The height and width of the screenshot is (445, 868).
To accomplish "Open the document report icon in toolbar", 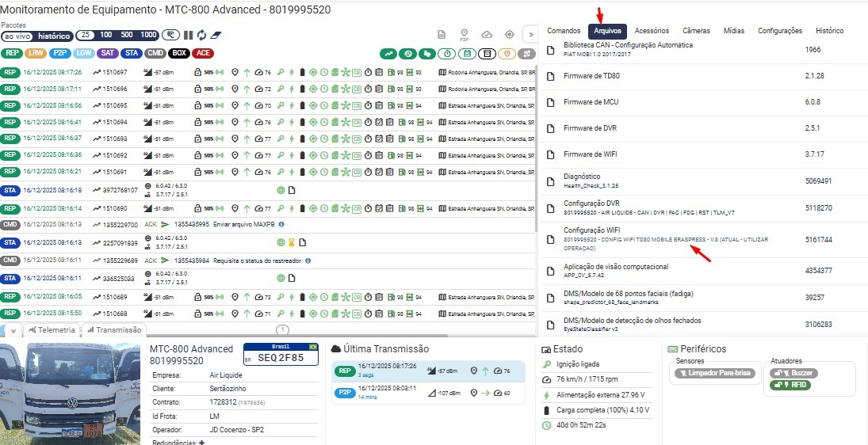I will (x=442, y=35).
